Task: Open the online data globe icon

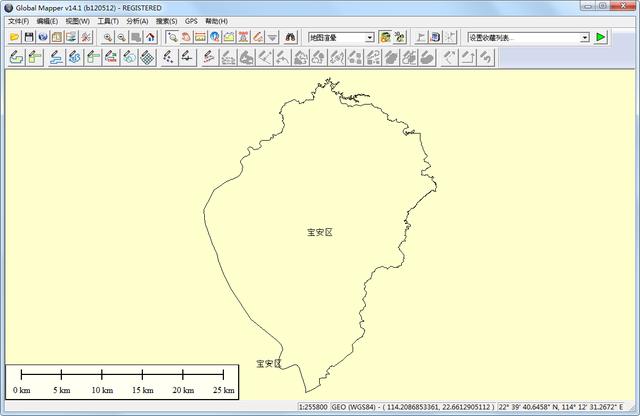Action: coord(43,37)
